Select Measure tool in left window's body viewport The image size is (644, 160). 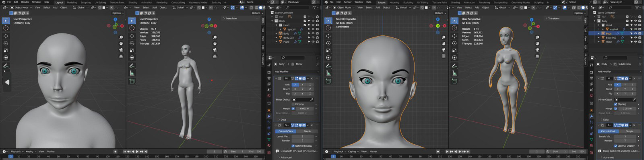point(132,73)
